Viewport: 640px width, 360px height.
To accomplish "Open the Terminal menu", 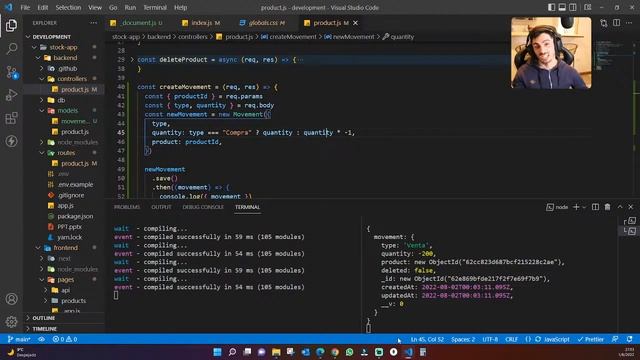I will click(155, 7).
